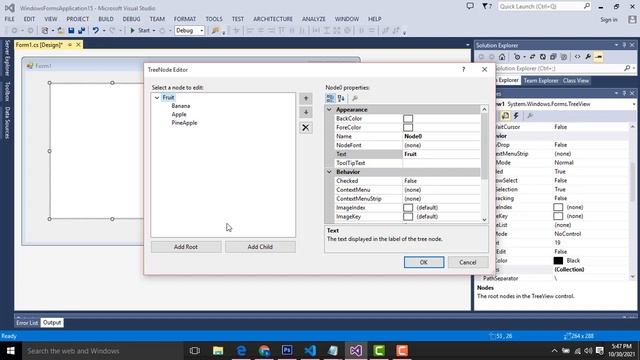Viewport: 640px width, 360px height.
Task: Click Collapse All icon in Solution Explorer
Action: [x=553, y=57]
